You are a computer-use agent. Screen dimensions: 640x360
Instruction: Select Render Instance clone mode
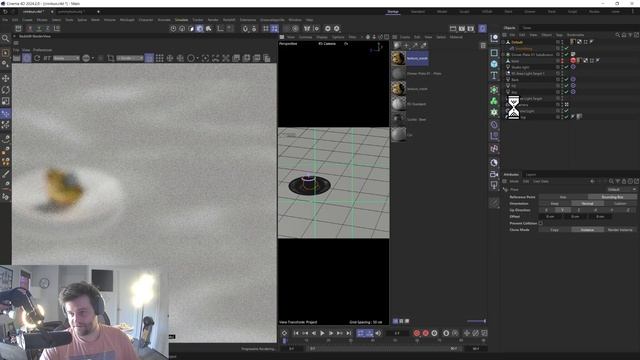pyautogui.click(x=620, y=230)
